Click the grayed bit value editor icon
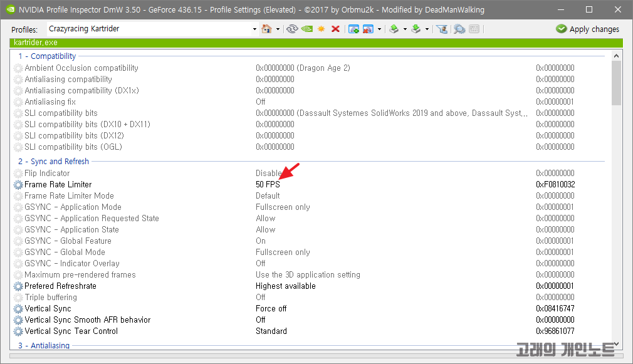The height and width of the screenshot is (364, 633). coord(474,29)
